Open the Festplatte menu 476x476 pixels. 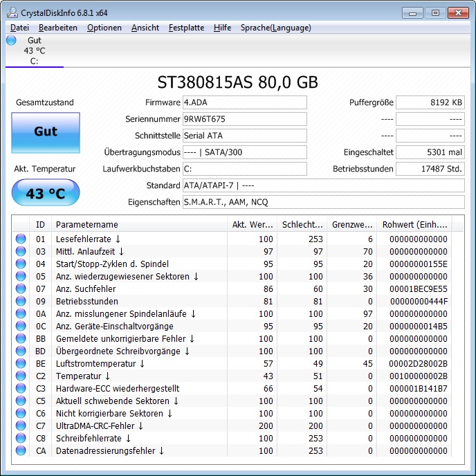click(186, 28)
